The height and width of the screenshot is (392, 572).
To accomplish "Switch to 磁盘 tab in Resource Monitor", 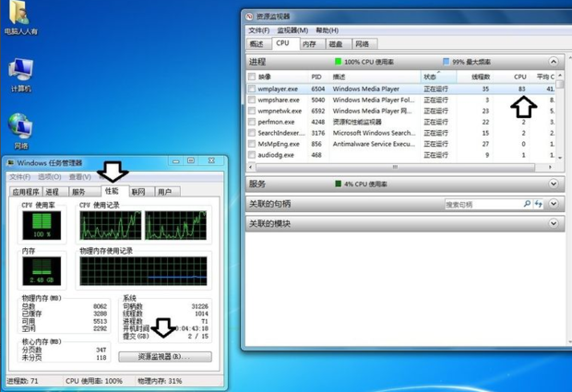I will click(339, 43).
